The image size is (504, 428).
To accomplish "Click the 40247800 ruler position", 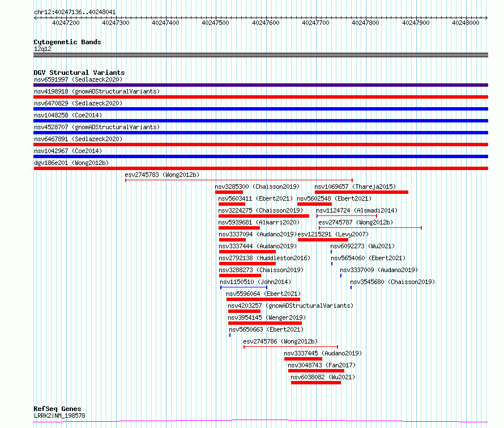I will pos(365,23).
